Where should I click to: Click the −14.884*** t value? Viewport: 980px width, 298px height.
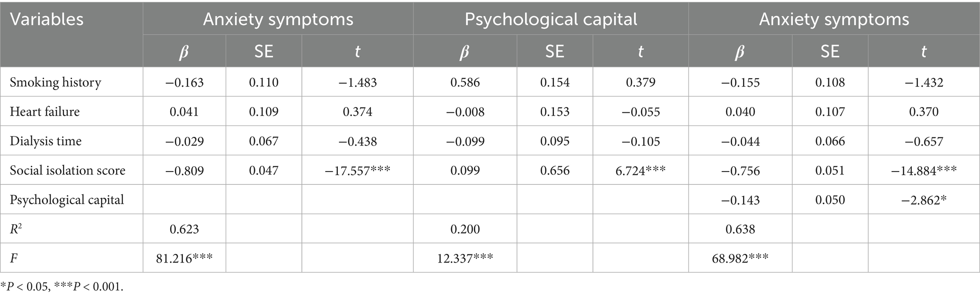pos(924,171)
